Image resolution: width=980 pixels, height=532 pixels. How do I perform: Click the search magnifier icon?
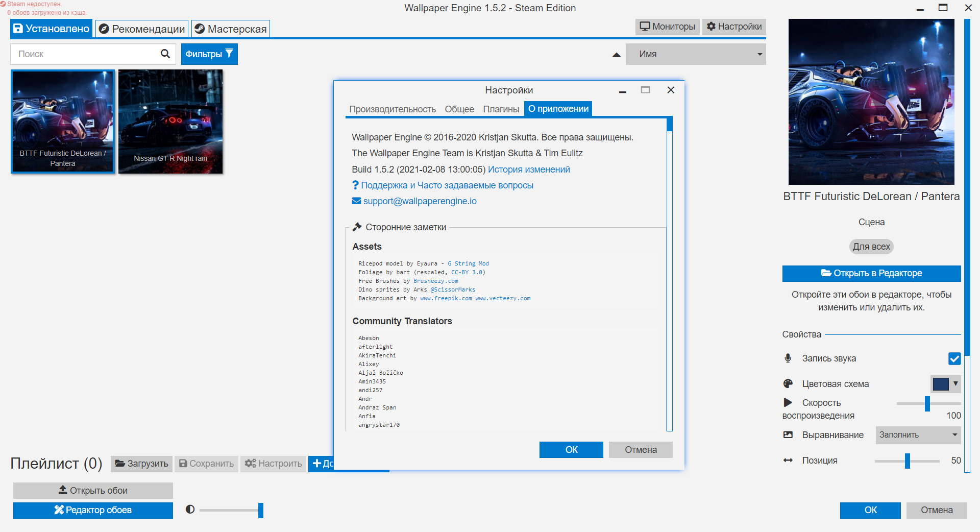point(165,54)
